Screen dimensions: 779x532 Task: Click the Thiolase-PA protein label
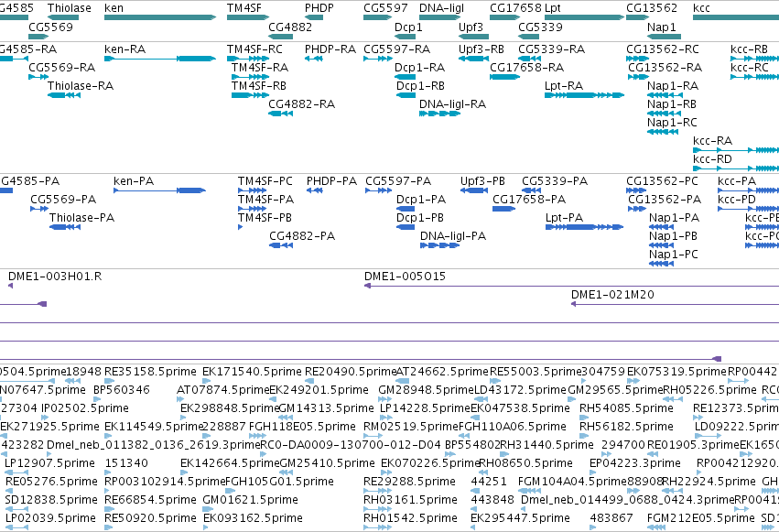pos(81,218)
